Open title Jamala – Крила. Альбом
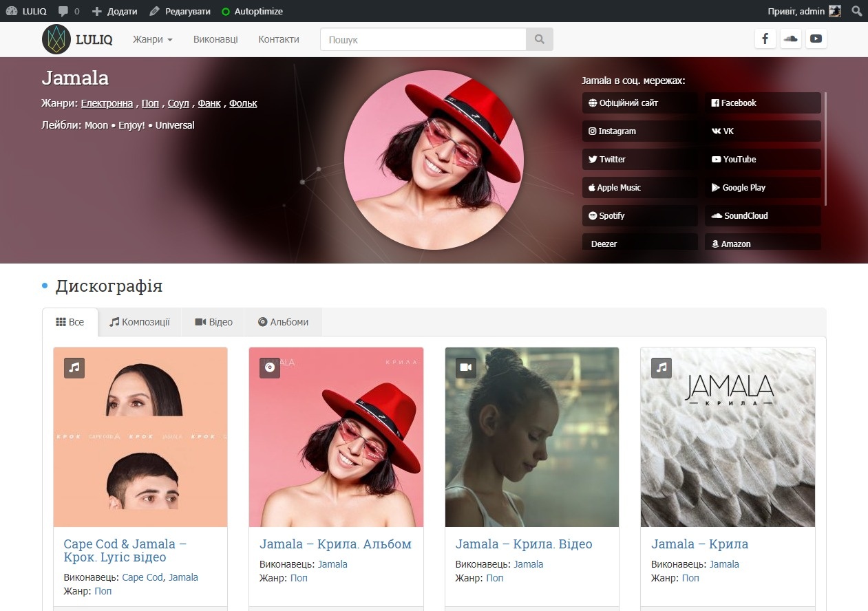 point(335,544)
